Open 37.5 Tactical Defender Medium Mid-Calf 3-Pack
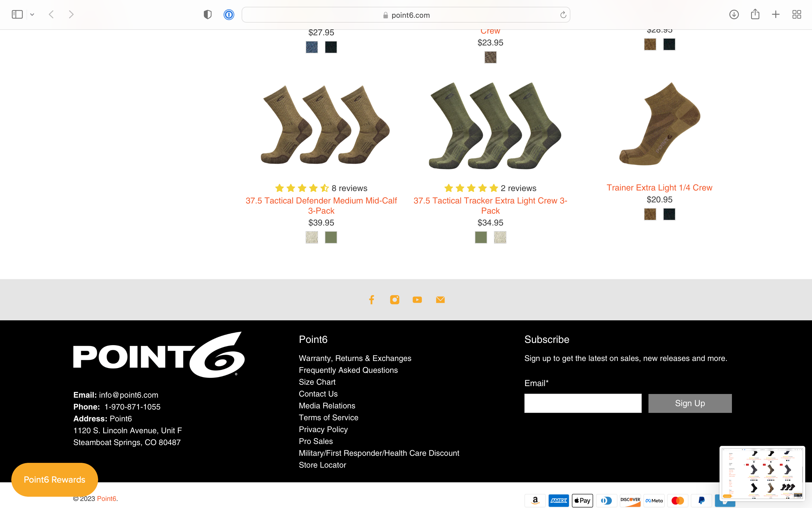 coord(321,206)
